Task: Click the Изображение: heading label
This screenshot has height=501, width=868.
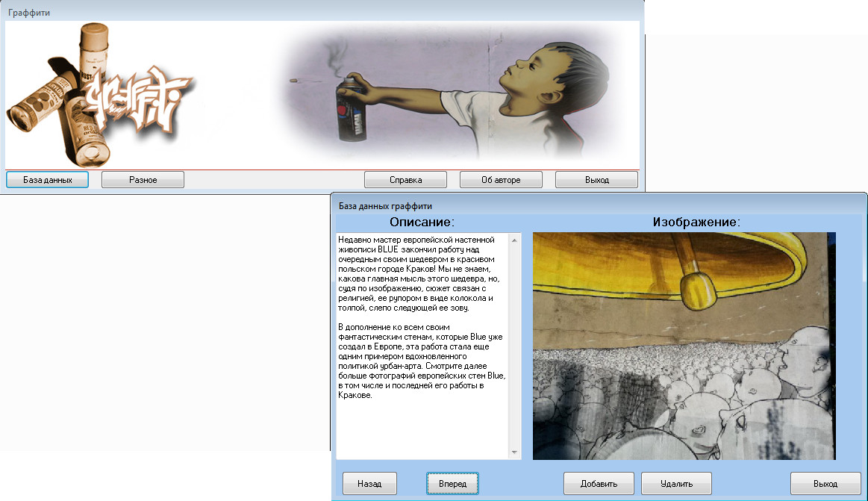Action: 696,222
